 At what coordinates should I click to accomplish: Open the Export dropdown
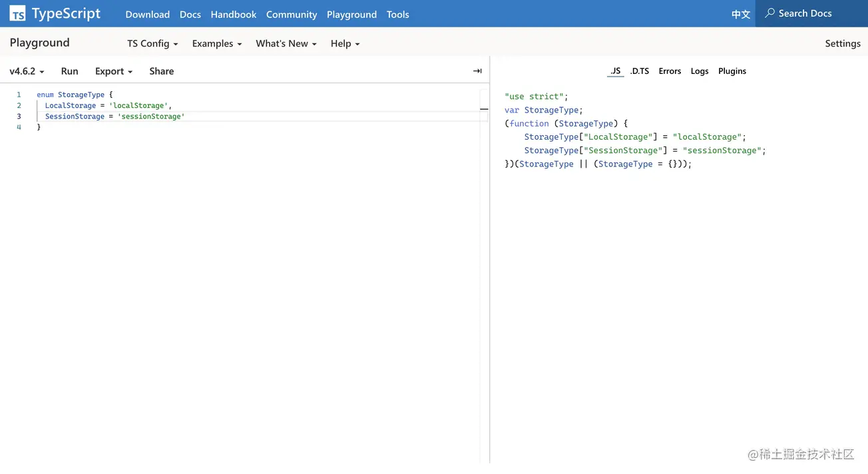click(x=114, y=71)
